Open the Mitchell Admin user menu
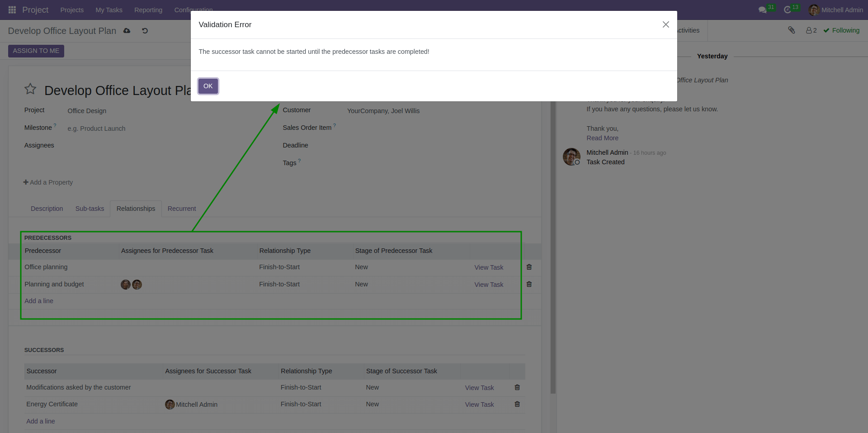The image size is (868, 433). click(835, 10)
